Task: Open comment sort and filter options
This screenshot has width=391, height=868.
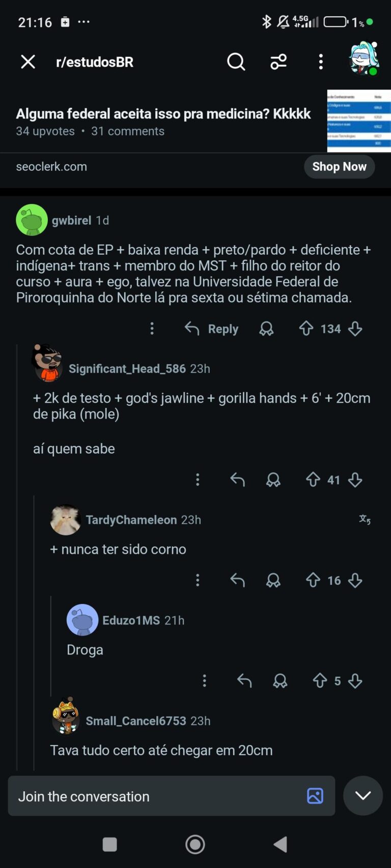Action: (x=278, y=62)
